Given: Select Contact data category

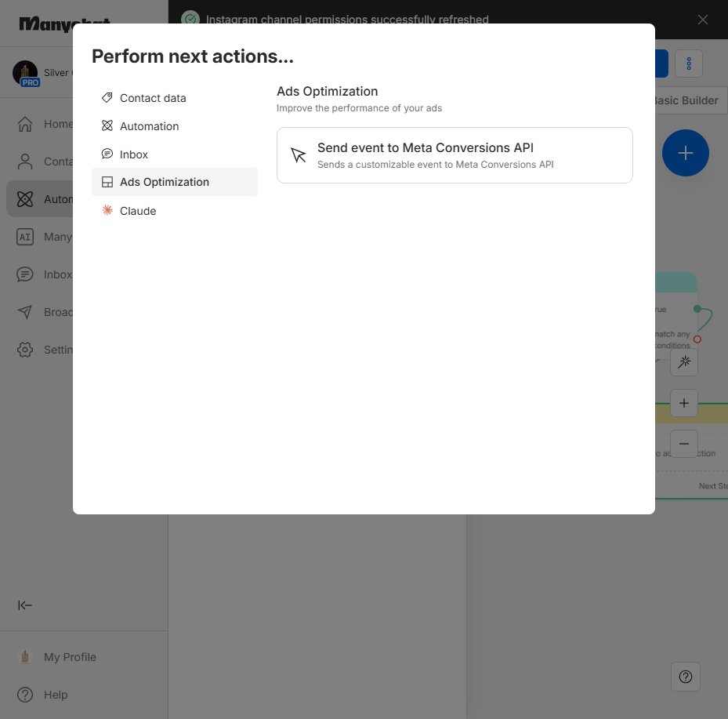Looking at the screenshot, I should pos(174,98).
